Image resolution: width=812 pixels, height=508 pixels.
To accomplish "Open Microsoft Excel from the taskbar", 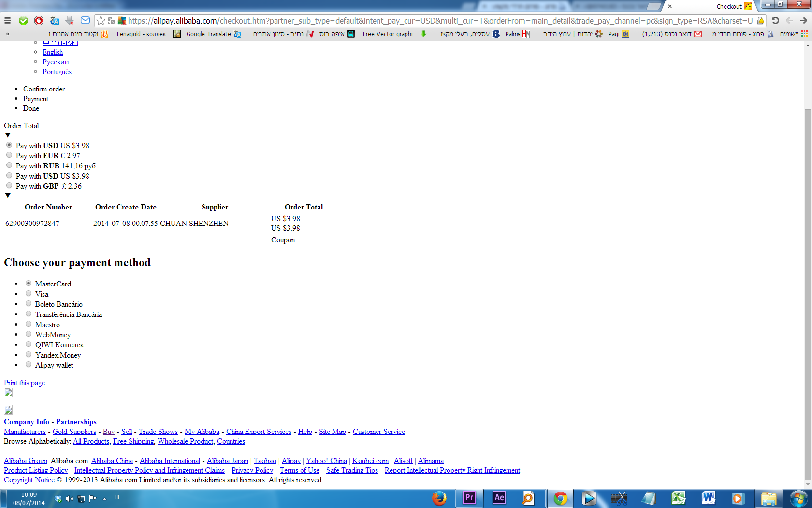I will 679,498.
